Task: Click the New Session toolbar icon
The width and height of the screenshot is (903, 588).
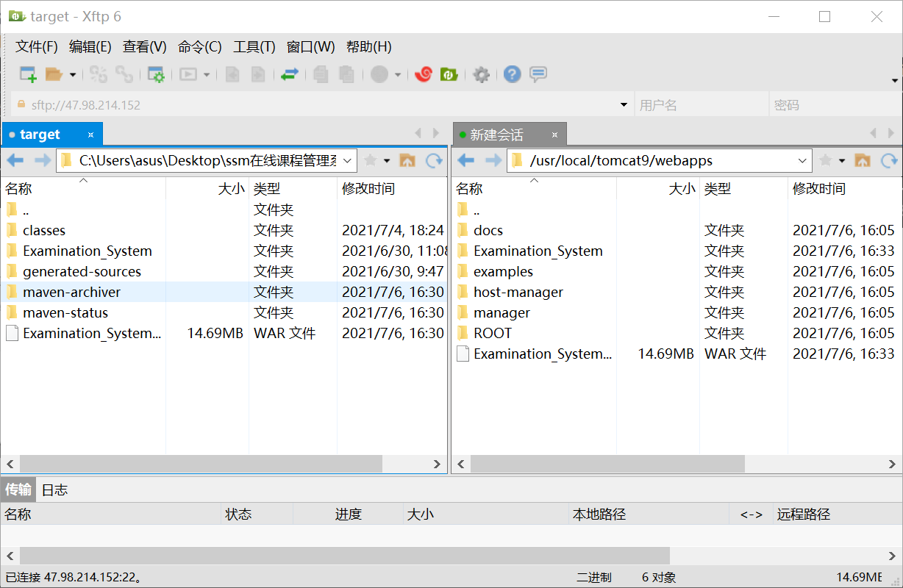Action: click(x=28, y=74)
